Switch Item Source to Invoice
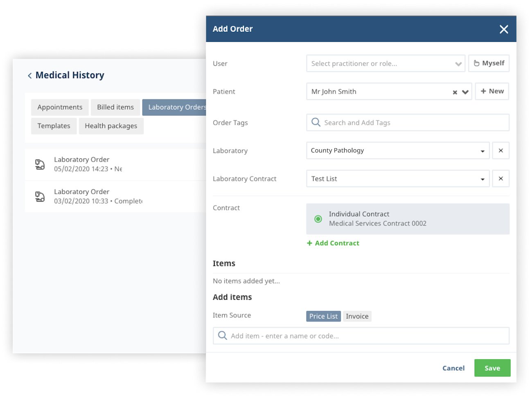This screenshot has height=398, width=532. [357, 316]
